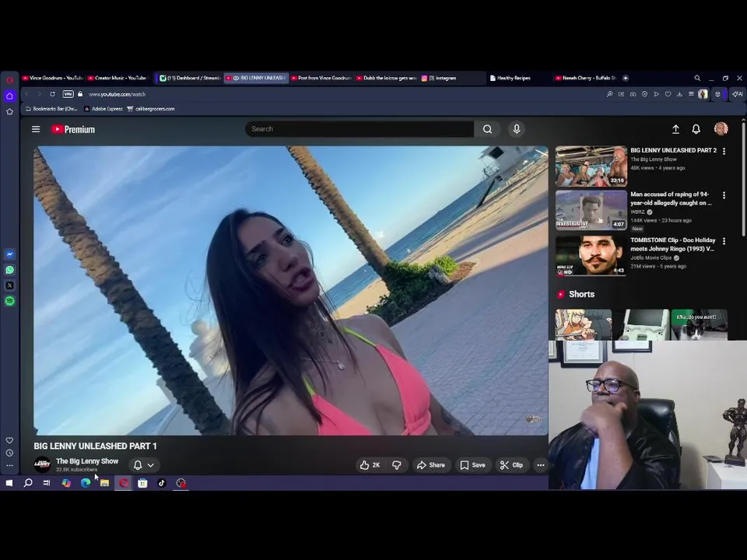Open Opera downloads toolbar icon
Viewport: 747px width, 560px height.
[x=679, y=94]
